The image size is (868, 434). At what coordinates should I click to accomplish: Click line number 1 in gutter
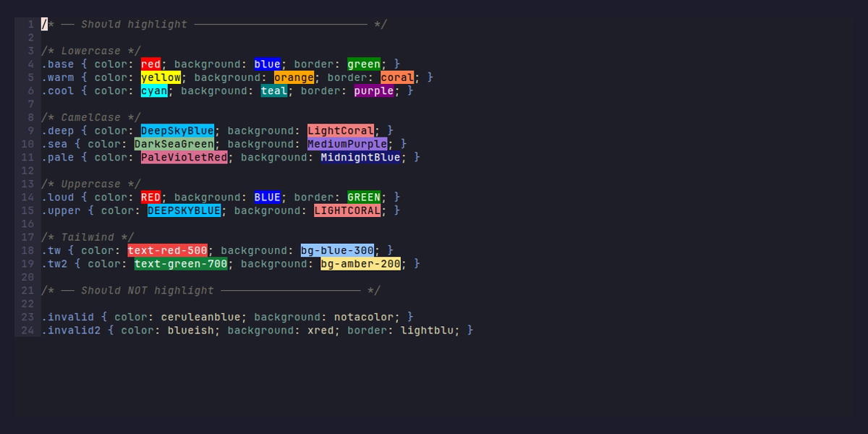click(x=31, y=25)
